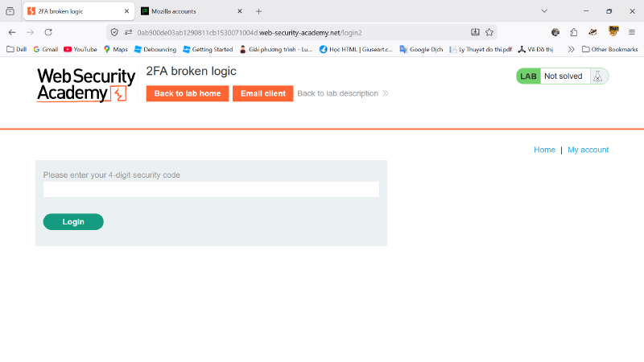
Task: Open the tracking protection shield icon
Action: click(114, 32)
